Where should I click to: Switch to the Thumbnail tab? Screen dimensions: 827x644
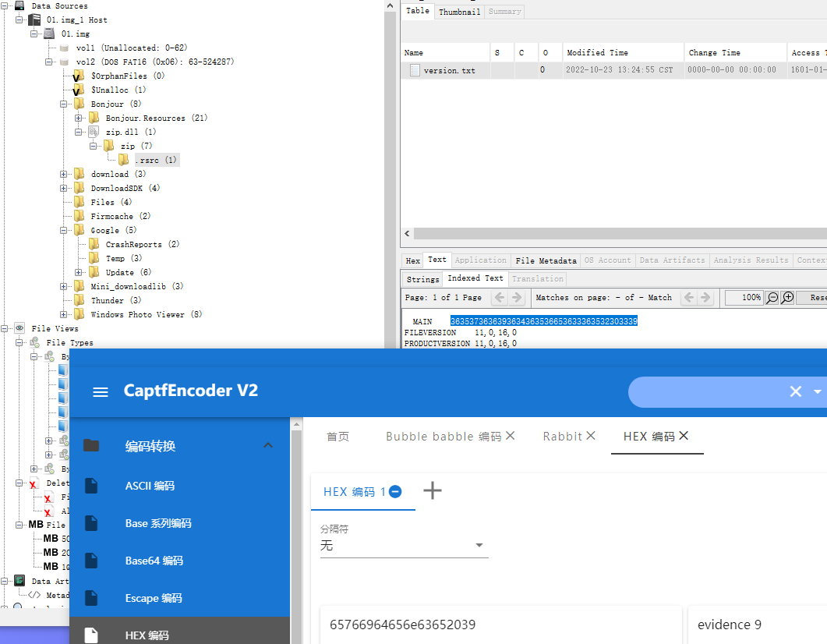coord(459,12)
